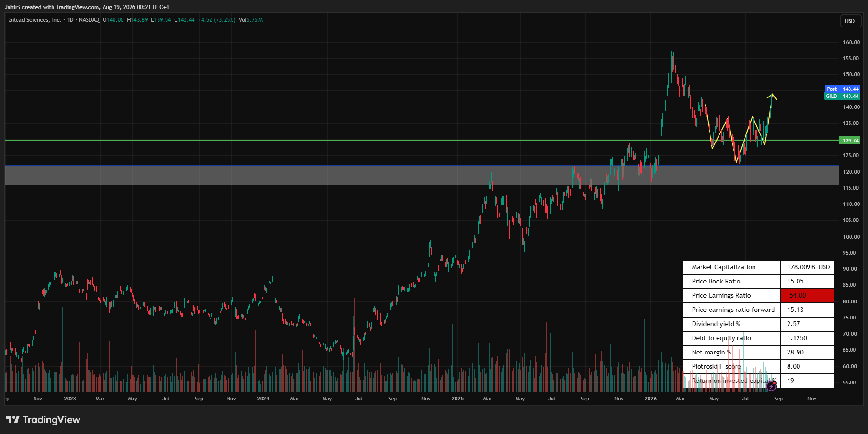Click the Price Book Ratio label
The image size is (868, 434).
click(716, 281)
